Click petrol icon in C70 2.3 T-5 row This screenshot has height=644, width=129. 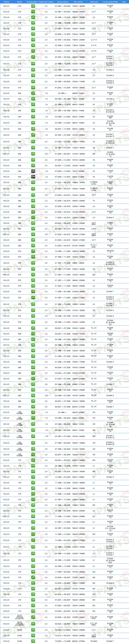point(33,40)
